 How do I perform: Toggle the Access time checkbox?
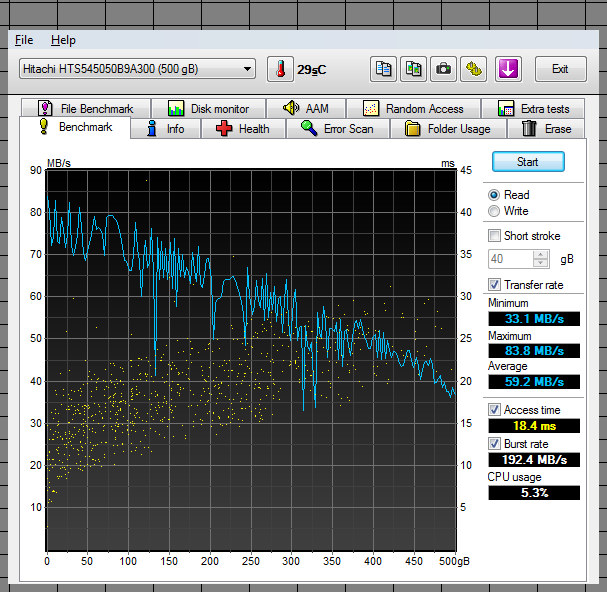[x=494, y=410]
